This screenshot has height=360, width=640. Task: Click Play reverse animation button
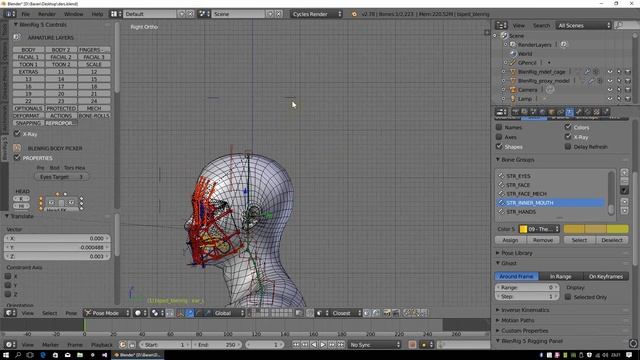314,345
